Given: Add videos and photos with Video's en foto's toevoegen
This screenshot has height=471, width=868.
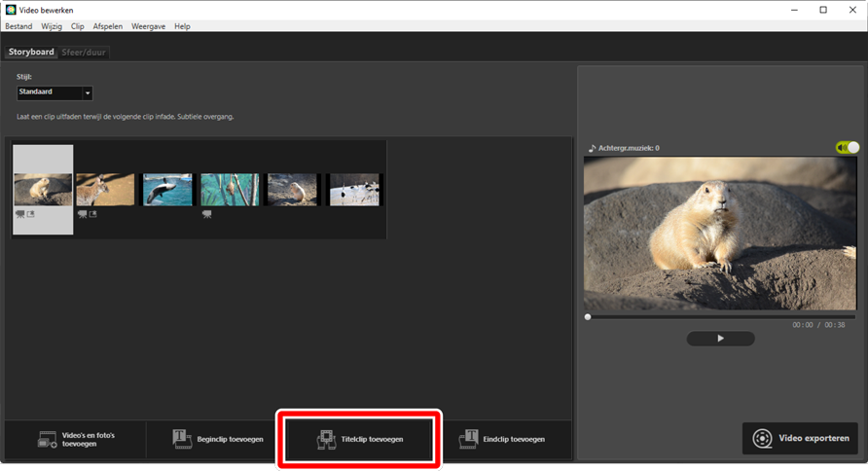Looking at the screenshot, I should [x=76, y=440].
